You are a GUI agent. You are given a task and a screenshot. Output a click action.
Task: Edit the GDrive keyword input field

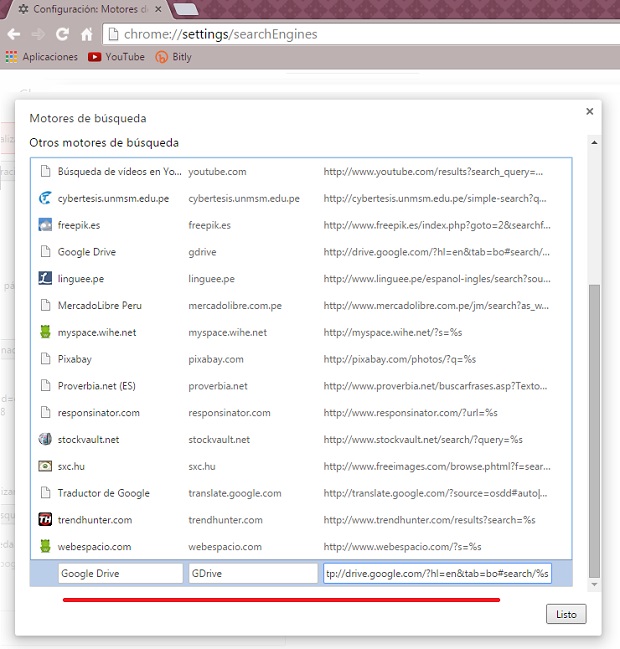point(253,573)
